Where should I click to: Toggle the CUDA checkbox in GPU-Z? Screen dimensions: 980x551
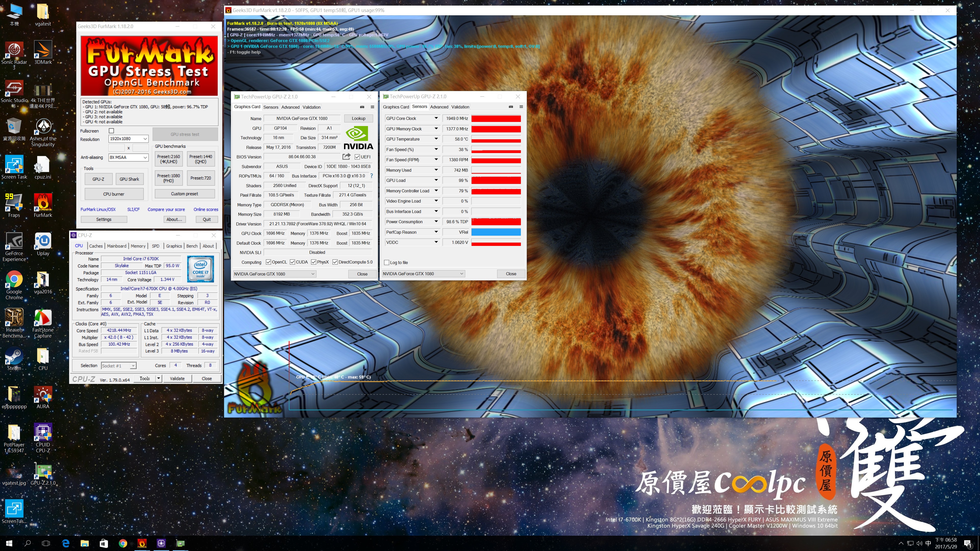[x=292, y=262]
